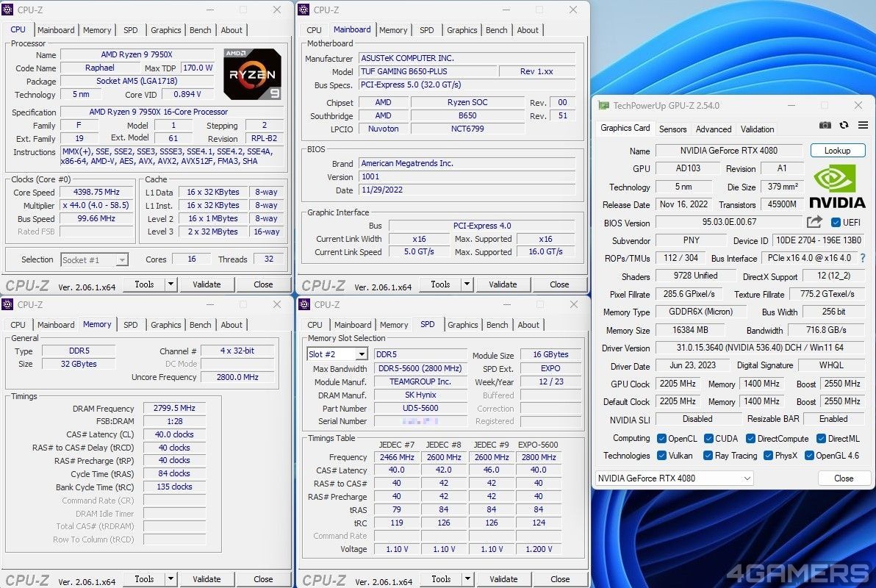The width and height of the screenshot is (876, 588).
Task: Click the Max TDP value 170.0 W
Action: point(198,68)
